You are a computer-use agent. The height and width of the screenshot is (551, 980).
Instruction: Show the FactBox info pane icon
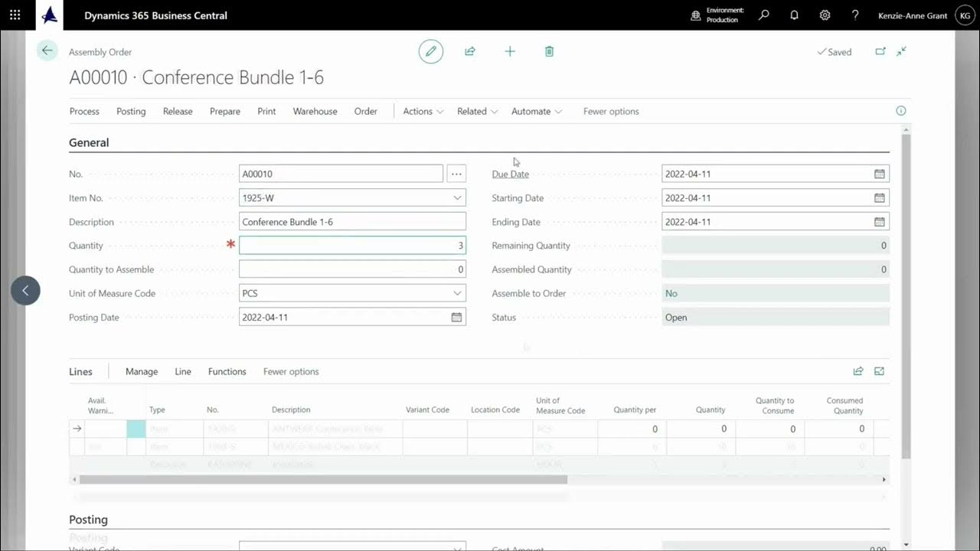coord(901,111)
